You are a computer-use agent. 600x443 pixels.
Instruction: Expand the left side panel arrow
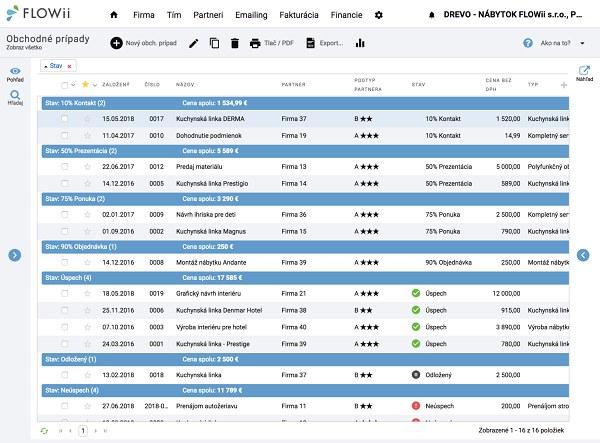[15, 255]
